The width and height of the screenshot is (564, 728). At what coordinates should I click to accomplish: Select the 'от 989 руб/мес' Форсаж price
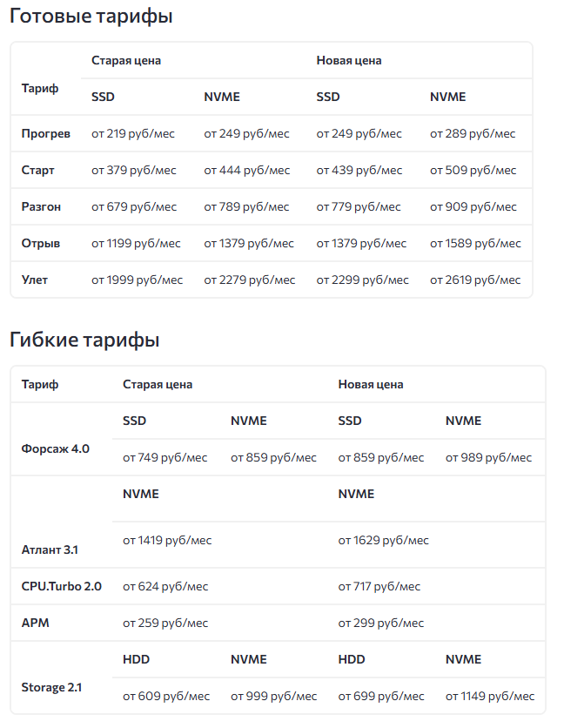pyautogui.click(x=488, y=458)
